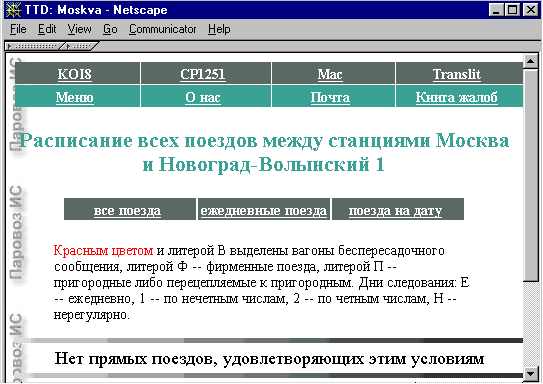The image size is (543, 384).
Task: Expand the second collapsed toolbar handle
Action: [80, 46]
